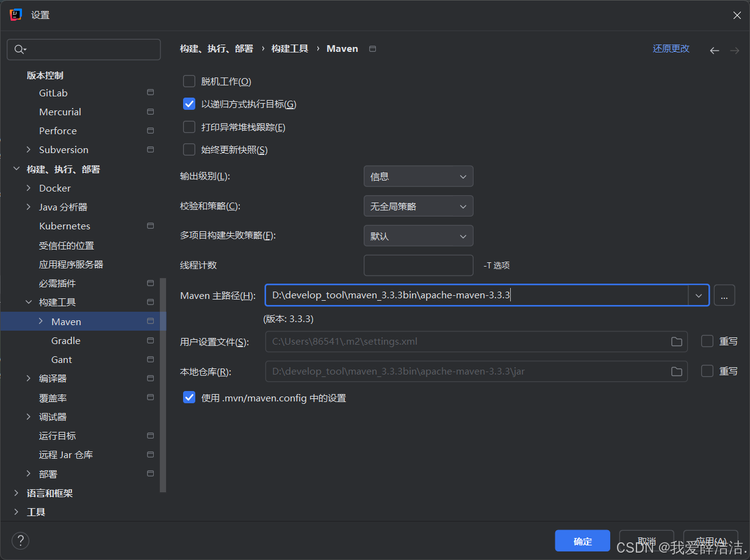Click the ... browse button for Maven 主路径
The height and width of the screenshot is (560, 750).
coord(724,295)
